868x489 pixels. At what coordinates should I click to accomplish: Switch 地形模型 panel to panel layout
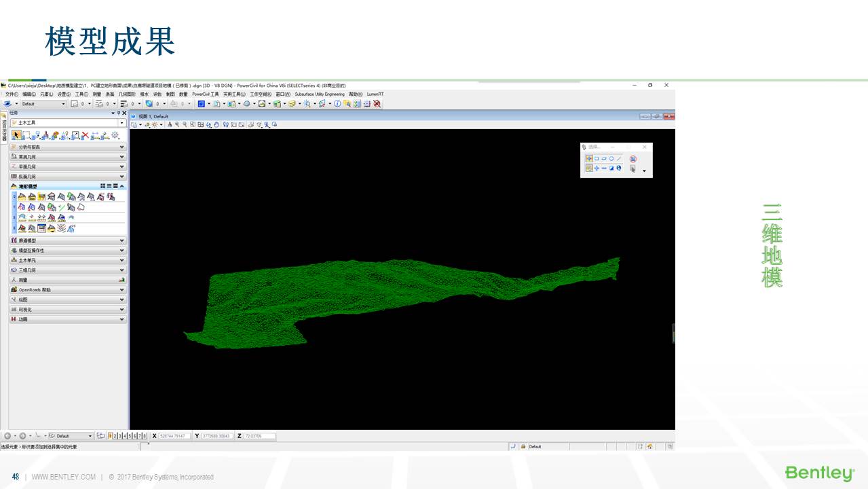point(115,186)
